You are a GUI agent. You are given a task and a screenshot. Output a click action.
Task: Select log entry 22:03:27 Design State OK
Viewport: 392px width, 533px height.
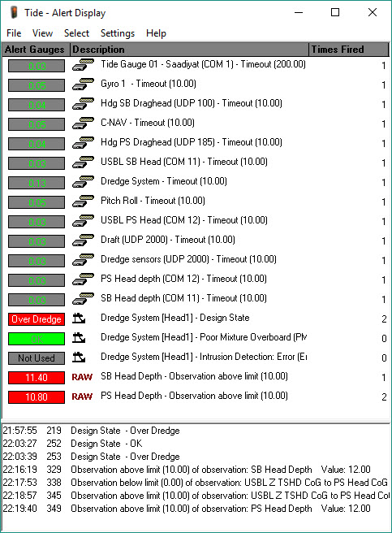tap(196, 444)
